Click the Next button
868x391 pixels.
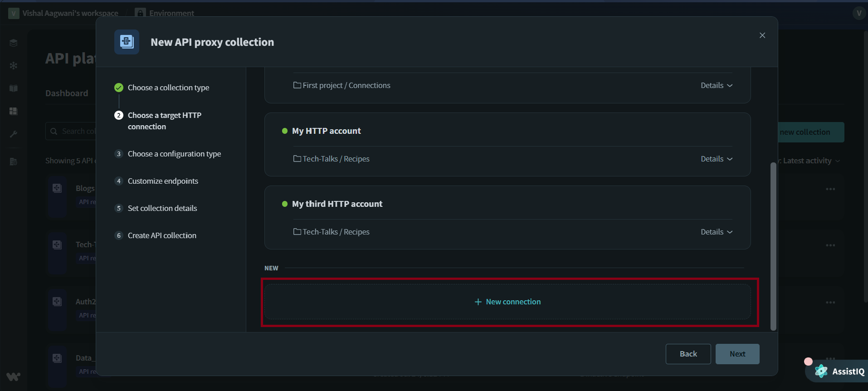pyautogui.click(x=737, y=354)
